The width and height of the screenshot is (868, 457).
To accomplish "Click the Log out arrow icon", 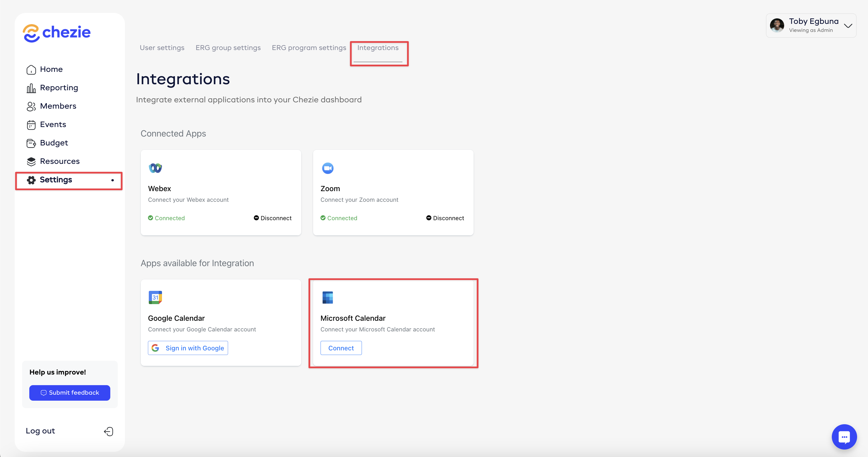I will coord(109,431).
